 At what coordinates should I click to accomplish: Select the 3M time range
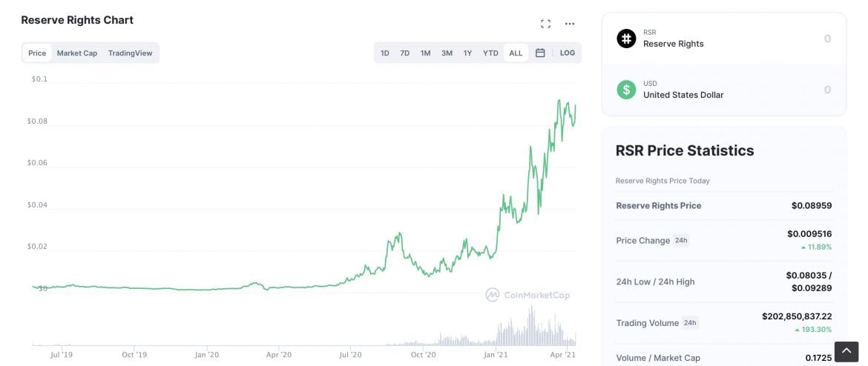point(447,53)
